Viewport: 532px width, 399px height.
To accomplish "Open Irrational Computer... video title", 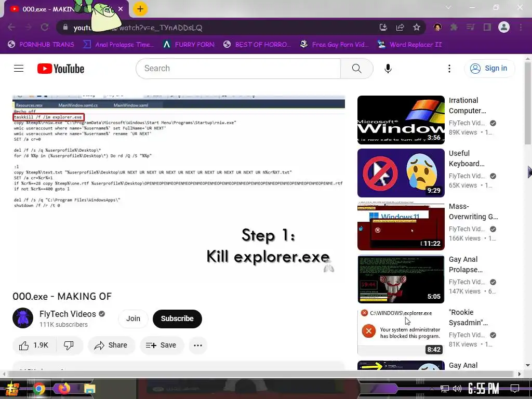I will pyautogui.click(x=468, y=105).
